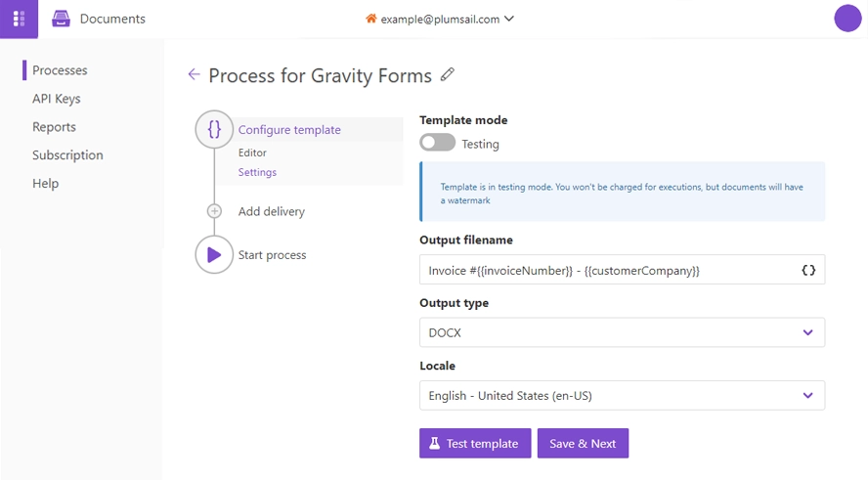The width and height of the screenshot is (868, 480).
Task: Open Processes in the sidebar
Action: tap(60, 70)
